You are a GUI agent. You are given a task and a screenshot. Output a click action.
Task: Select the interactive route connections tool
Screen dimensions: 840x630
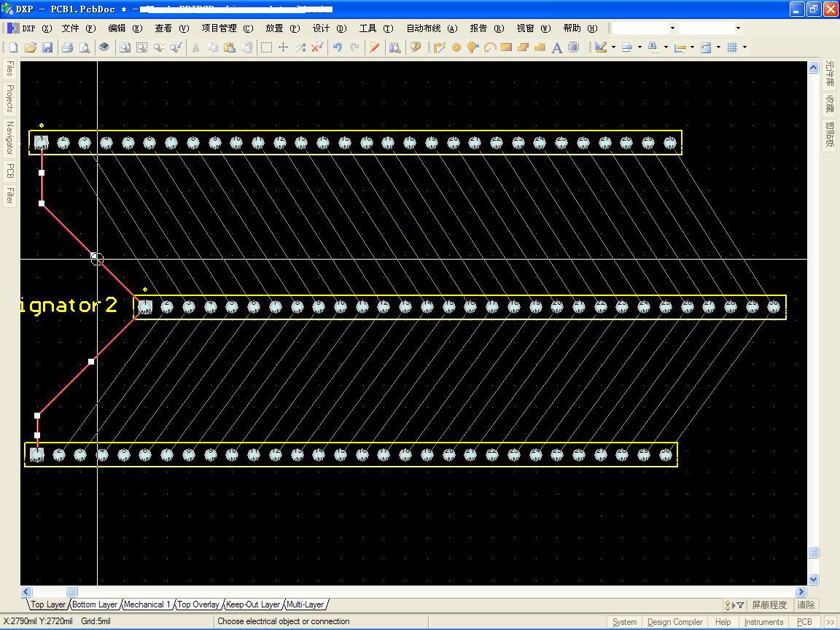pyautogui.click(x=439, y=47)
